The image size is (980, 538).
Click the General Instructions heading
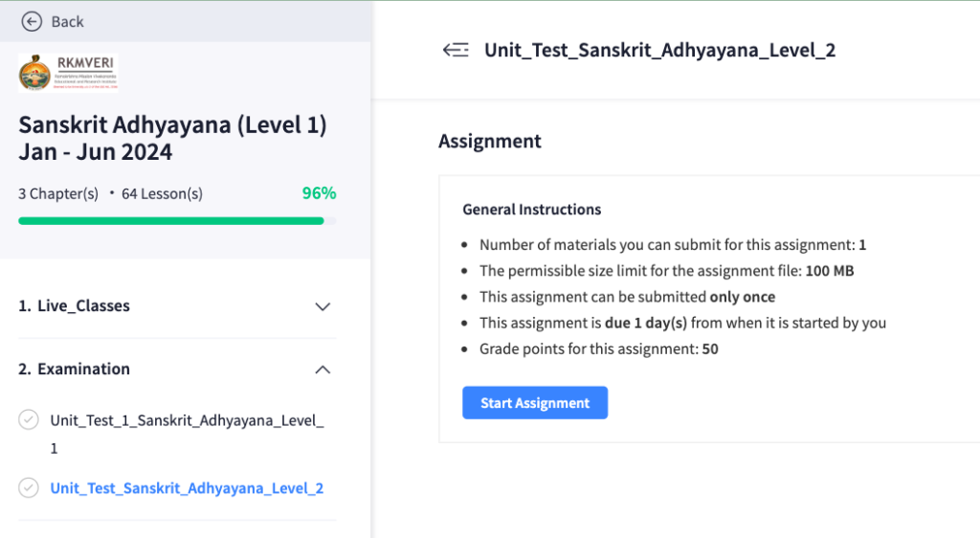532,210
